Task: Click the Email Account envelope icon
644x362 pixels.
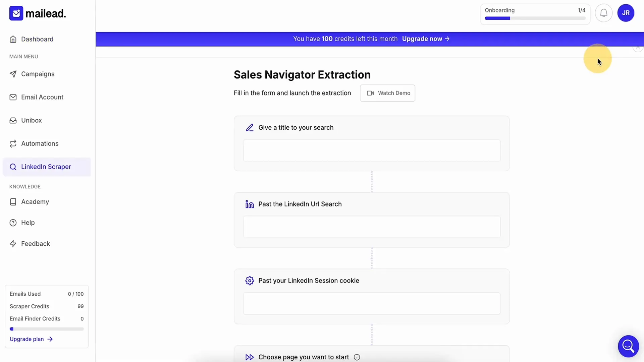Action: tap(13, 97)
